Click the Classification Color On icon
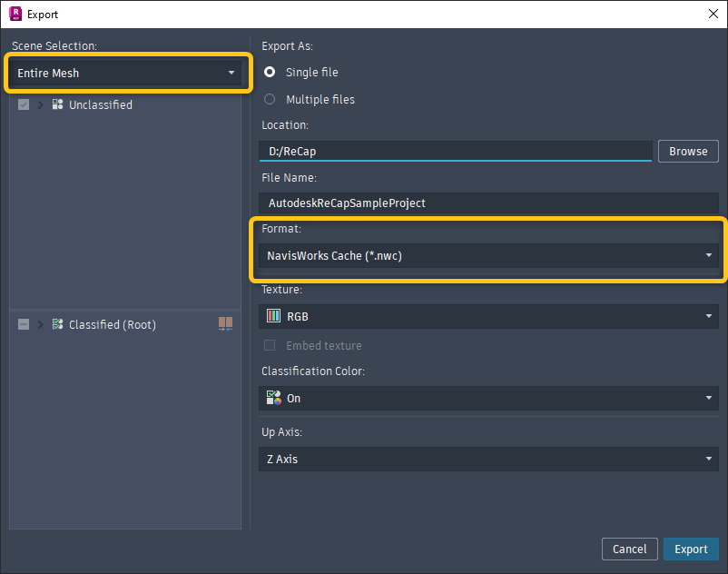 (273, 398)
